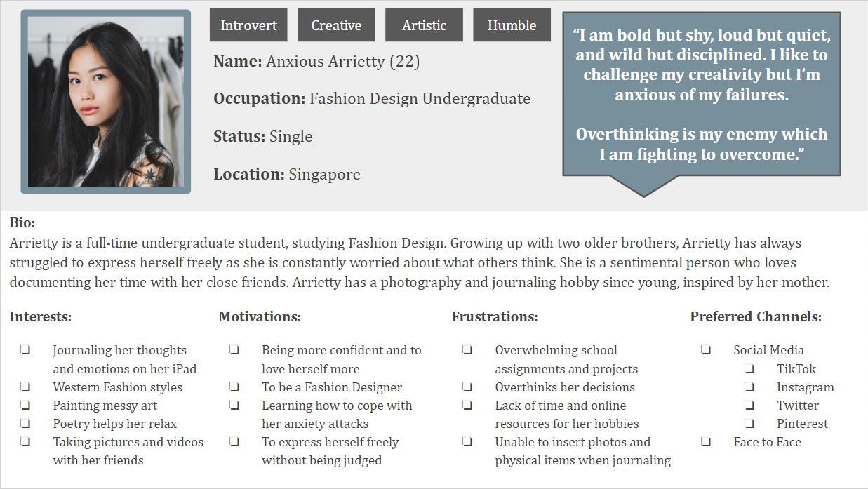Image resolution: width=868 pixels, height=489 pixels.
Task: Tick the Face to Face checkbox
Action: click(x=706, y=442)
